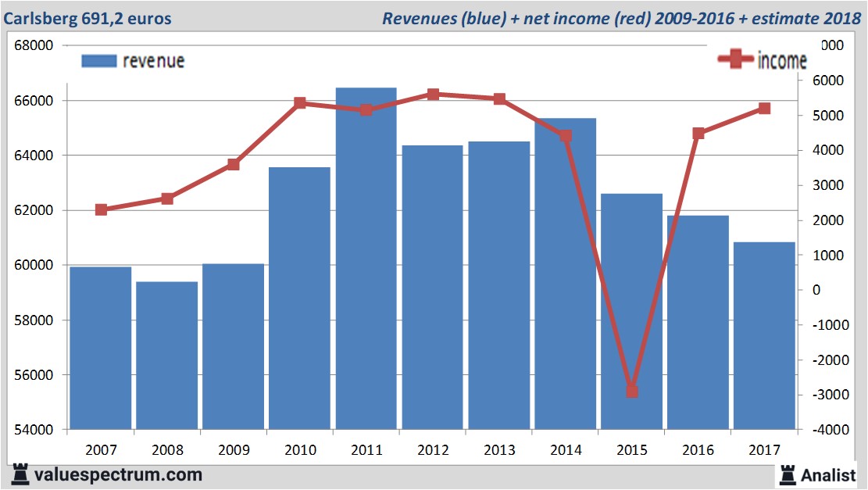Screen dimensions: 868x490
Task: Click the 68000 left-axis label
Action: point(34,45)
